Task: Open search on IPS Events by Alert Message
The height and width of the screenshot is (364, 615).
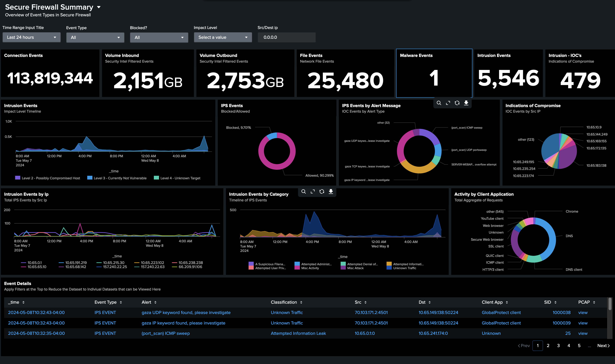Action: point(439,103)
